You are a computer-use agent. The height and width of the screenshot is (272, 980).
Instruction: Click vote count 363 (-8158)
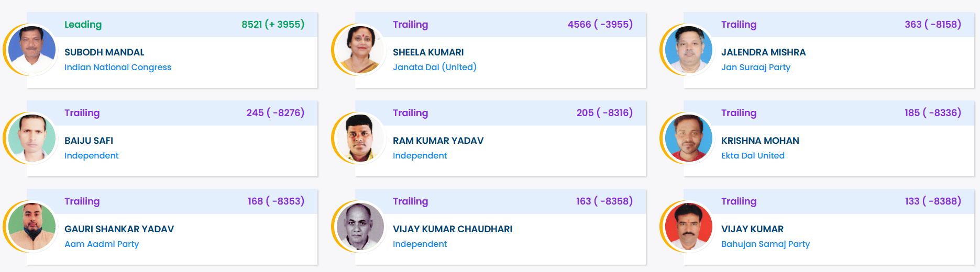coord(933,25)
